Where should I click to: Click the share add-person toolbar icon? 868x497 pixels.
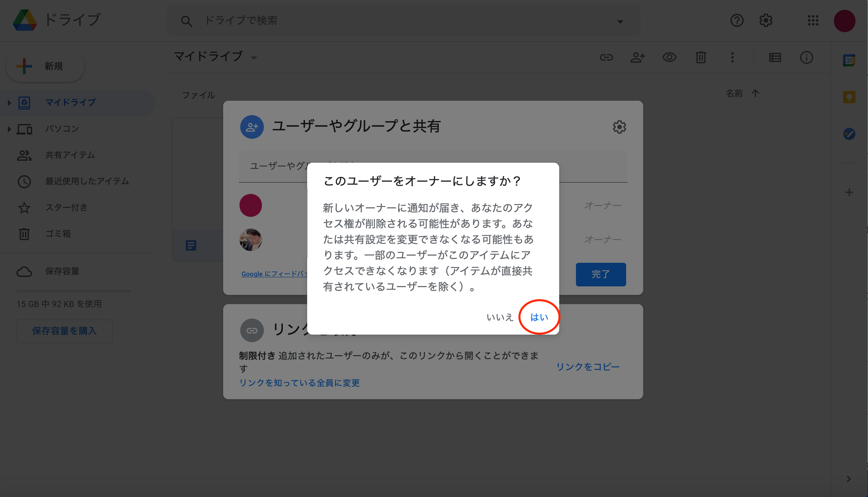coord(638,57)
